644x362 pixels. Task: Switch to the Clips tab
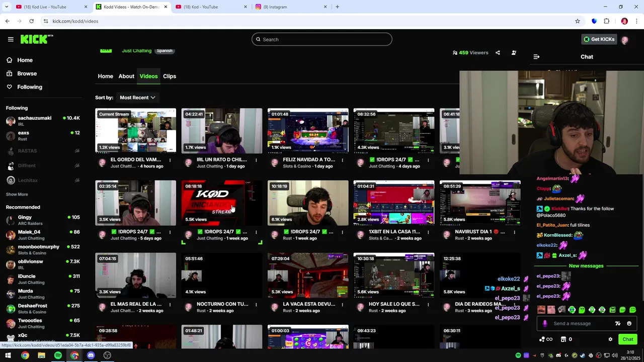tap(170, 76)
